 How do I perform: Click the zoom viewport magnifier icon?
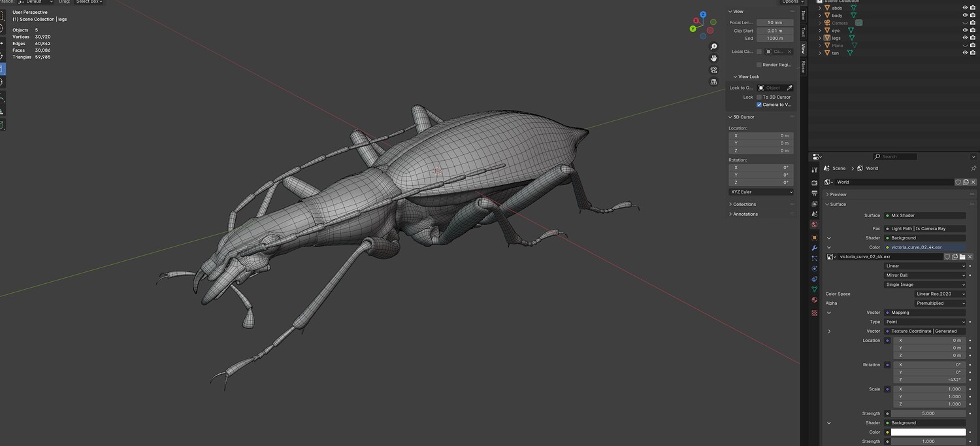713,46
